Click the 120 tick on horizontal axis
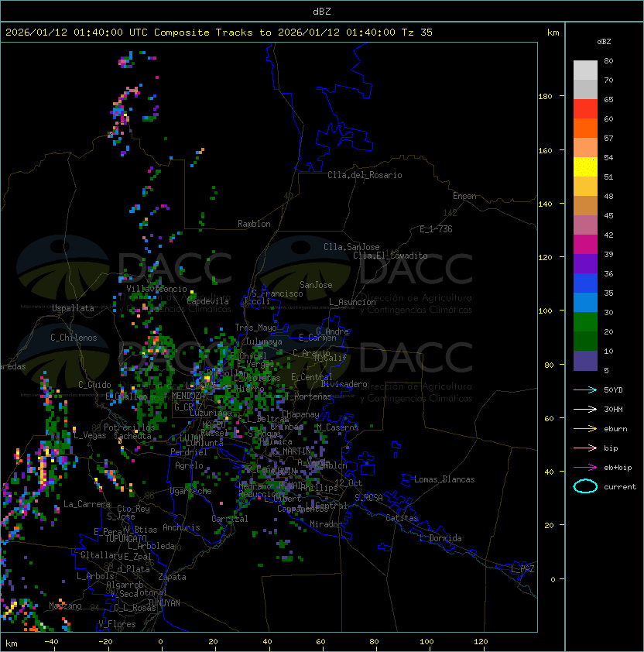Image resolution: width=644 pixels, height=652 pixels. [x=481, y=642]
